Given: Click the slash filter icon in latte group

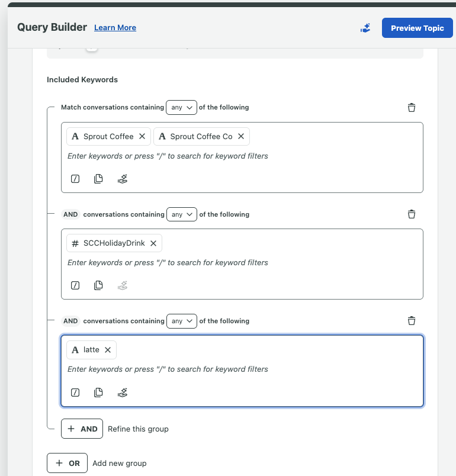Looking at the screenshot, I should (x=75, y=392).
